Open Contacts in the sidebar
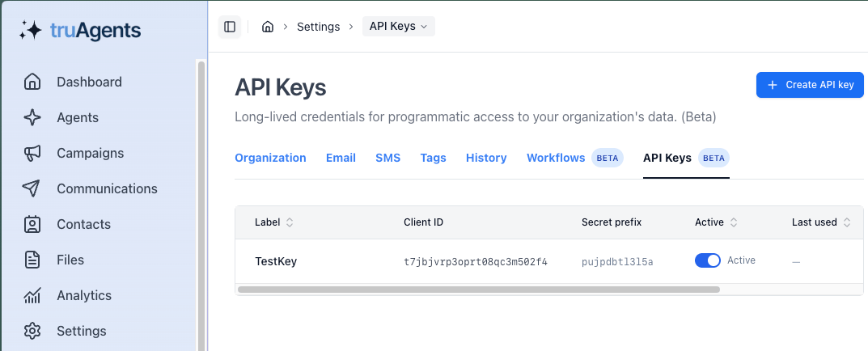 [x=83, y=224]
